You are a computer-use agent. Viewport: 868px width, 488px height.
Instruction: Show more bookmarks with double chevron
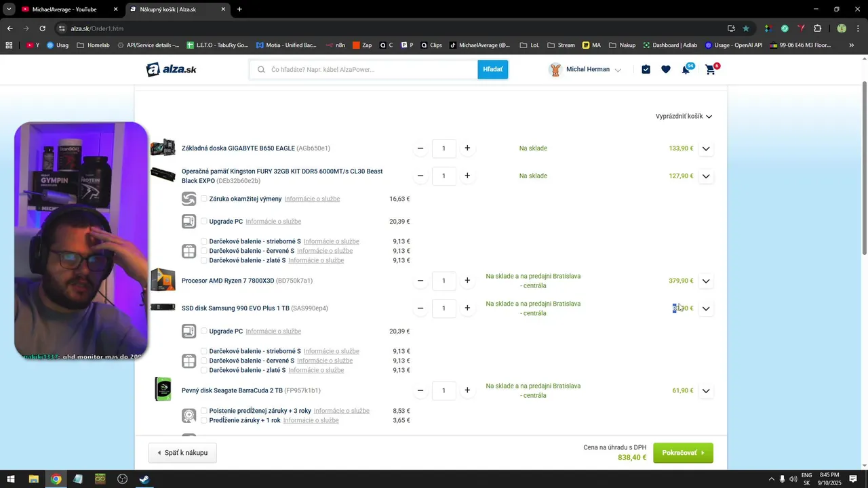(852, 45)
